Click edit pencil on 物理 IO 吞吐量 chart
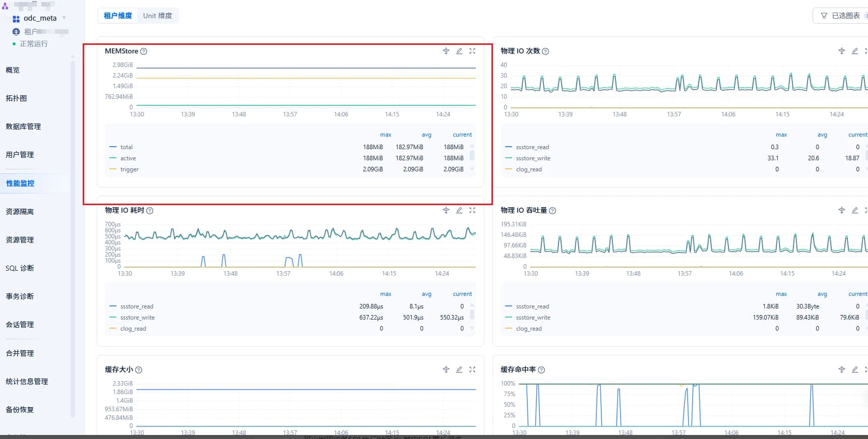This screenshot has width=868, height=439. [855, 210]
